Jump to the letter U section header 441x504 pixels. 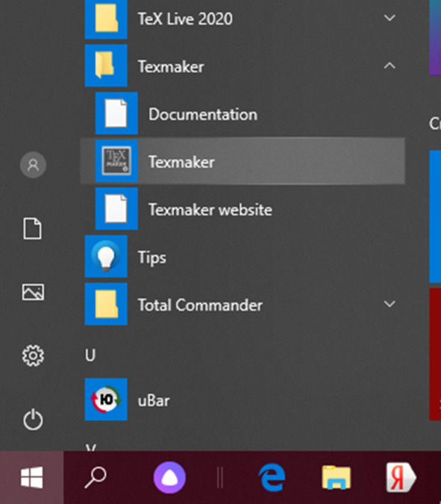tap(90, 355)
